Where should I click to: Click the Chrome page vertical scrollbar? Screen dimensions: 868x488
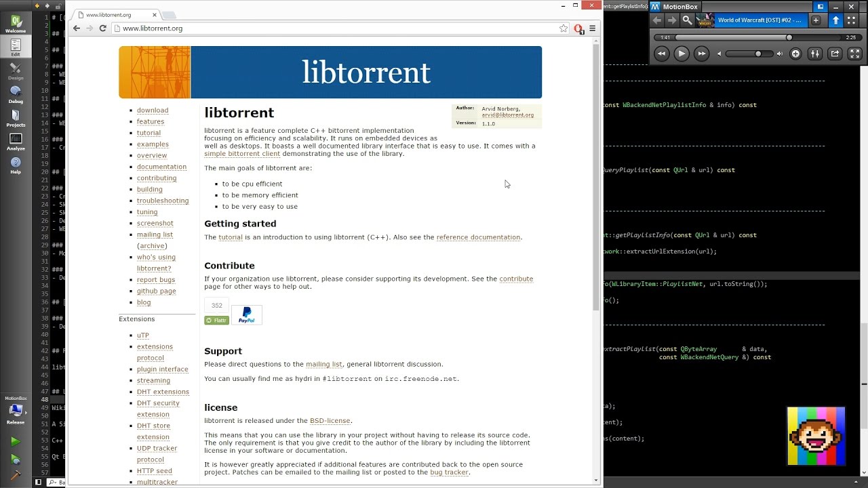point(596,177)
